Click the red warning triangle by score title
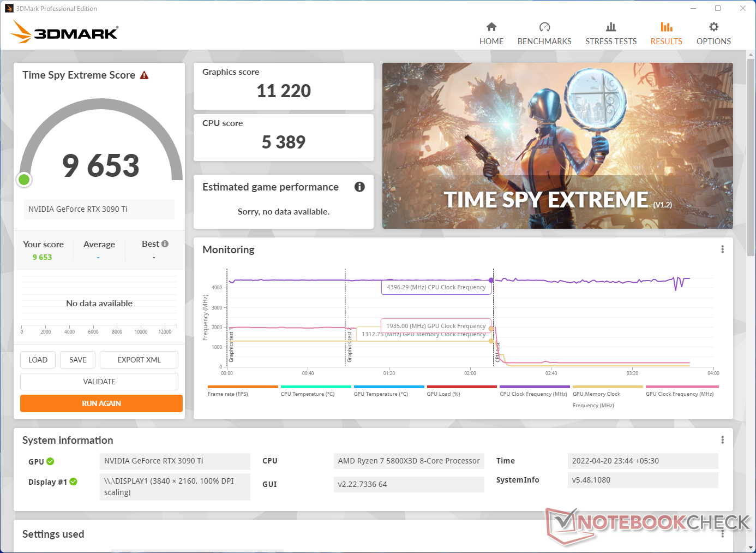Viewport: 756px width, 553px height. (144, 75)
